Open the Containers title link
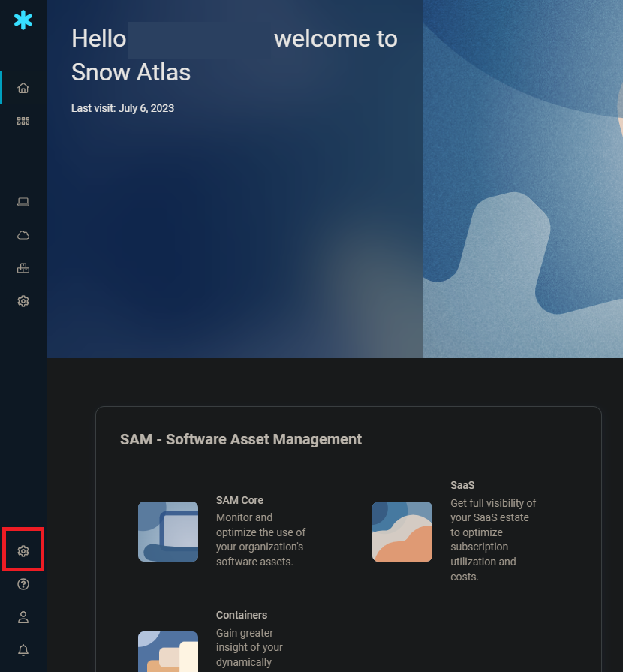The height and width of the screenshot is (672, 623). 242,615
